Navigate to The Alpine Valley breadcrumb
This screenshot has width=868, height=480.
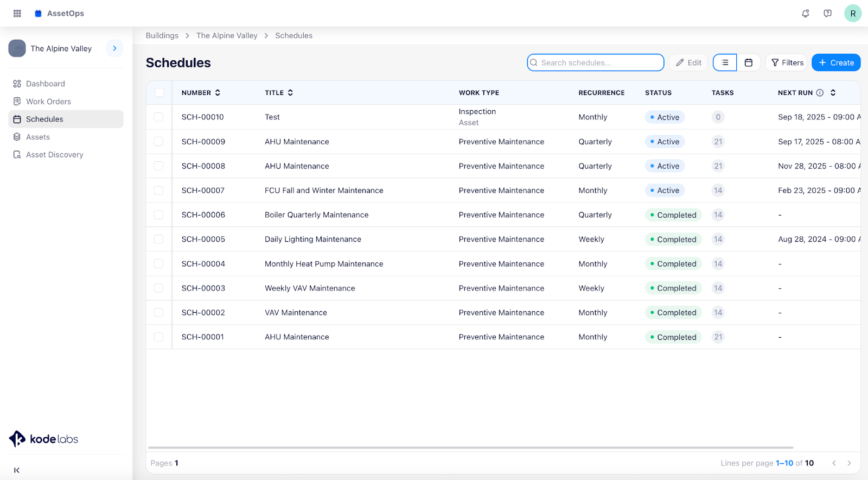point(227,36)
